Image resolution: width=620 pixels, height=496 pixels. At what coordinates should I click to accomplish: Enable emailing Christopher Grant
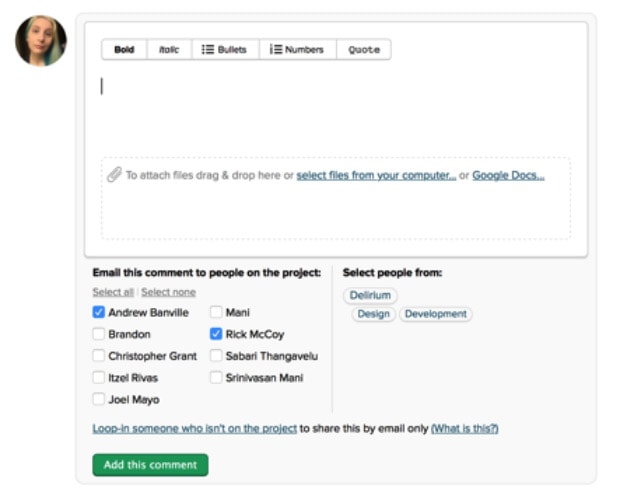(99, 356)
